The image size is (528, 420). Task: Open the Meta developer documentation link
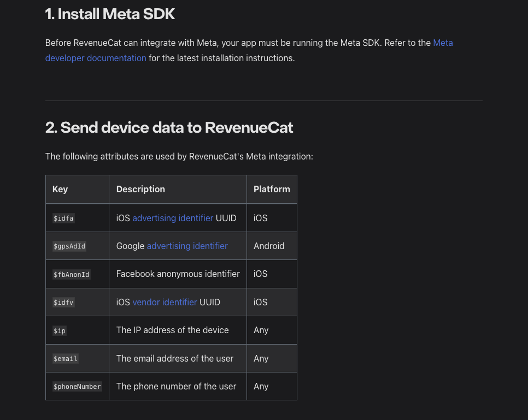[x=96, y=58]
